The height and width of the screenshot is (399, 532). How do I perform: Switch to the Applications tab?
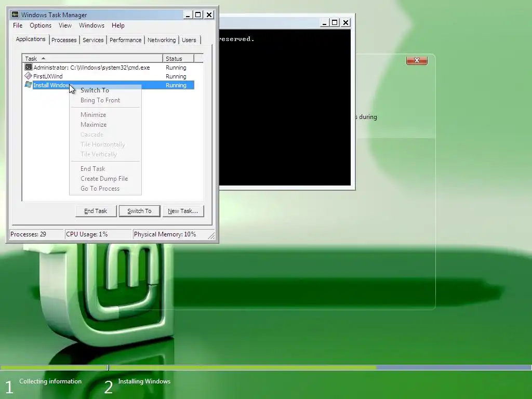(x=31, y=39)
